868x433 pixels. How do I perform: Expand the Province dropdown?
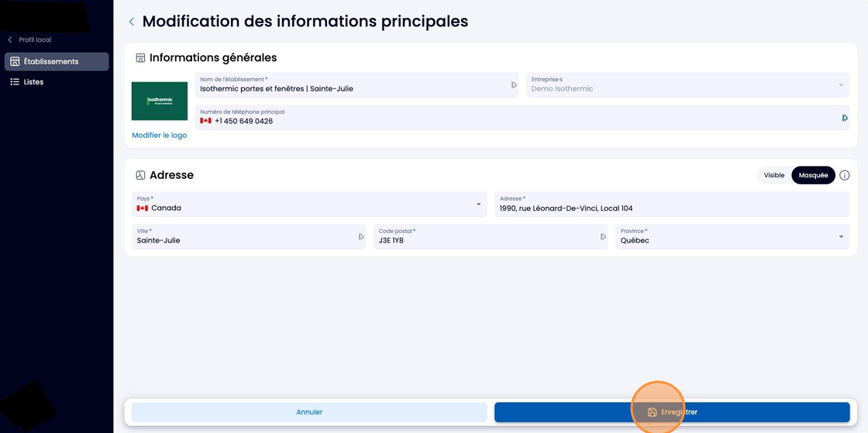(x=732, y=237)
